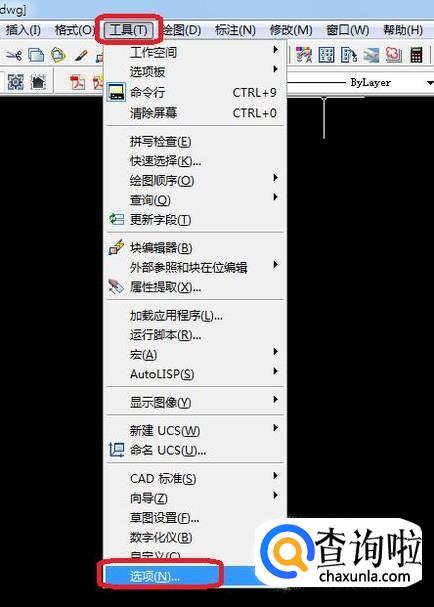This screenshot has width=434, height=607.
Task: Click the Properties palette icon
Action: click(x=304, y=55)
